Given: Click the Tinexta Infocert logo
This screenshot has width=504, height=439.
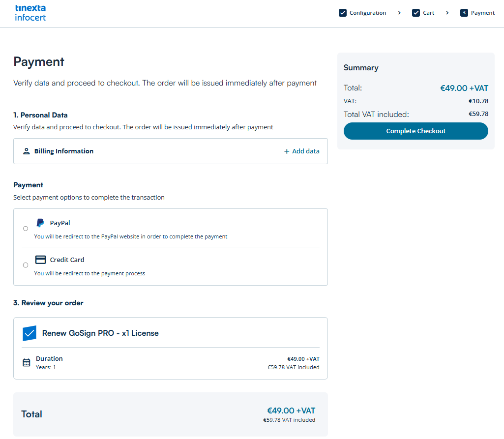Looking at the screenshot, I should click(x=30, y=13).
